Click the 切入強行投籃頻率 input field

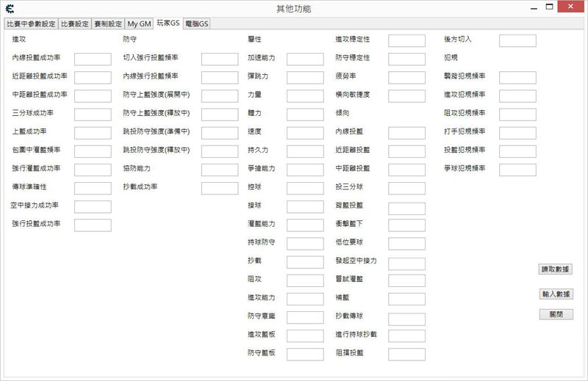click(x=219, y=59)
